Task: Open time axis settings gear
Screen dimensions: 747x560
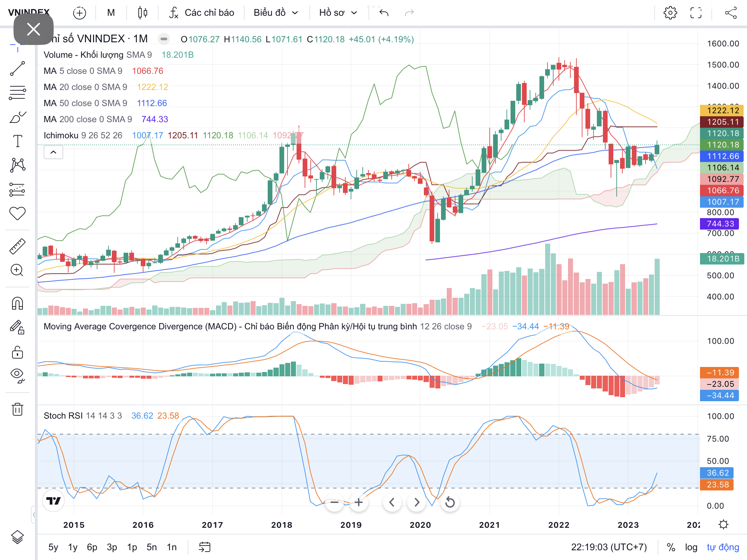Action: (x=723, y=524)
